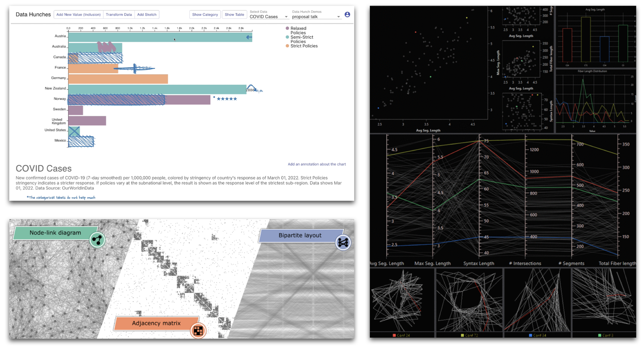Click the hatched Mexico bar
This screenshot has width=644, height=348.
coord(81,142)
